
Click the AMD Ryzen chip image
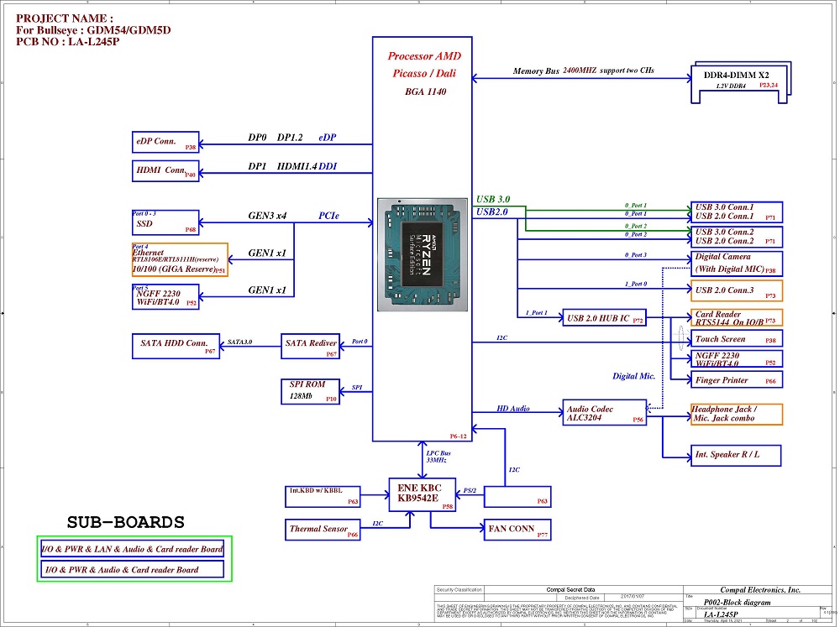tap(423, 254)
